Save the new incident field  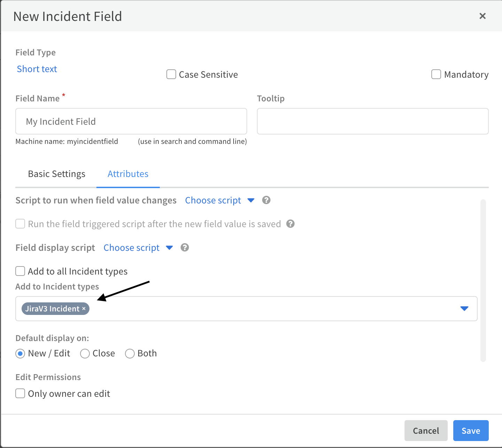470,431
